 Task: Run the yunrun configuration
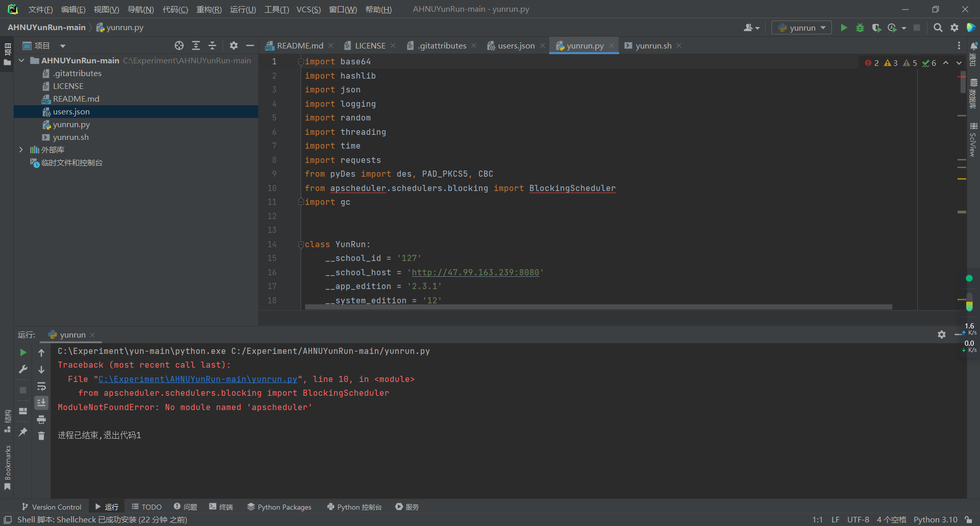(x=844, y=28)
